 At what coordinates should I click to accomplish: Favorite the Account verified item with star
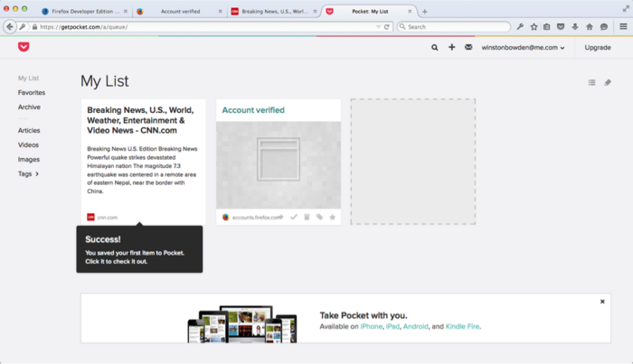(332, 217)
